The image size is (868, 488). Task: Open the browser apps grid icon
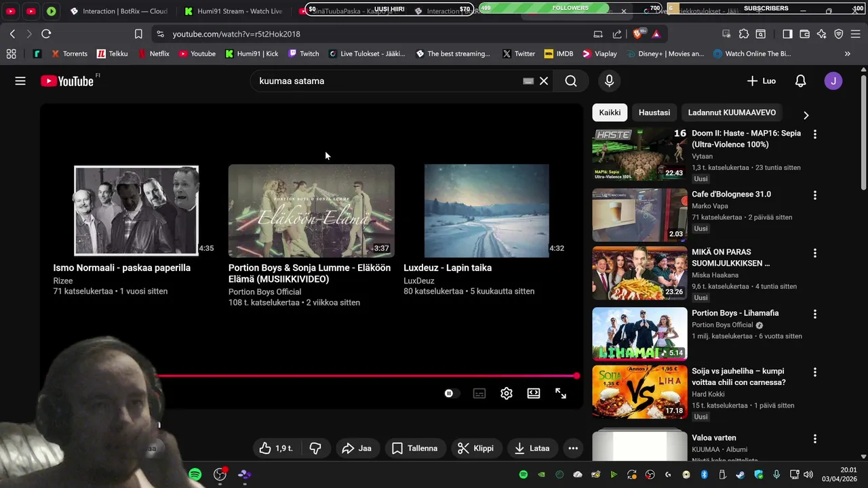pyautogui.click(x=11, y=54)
